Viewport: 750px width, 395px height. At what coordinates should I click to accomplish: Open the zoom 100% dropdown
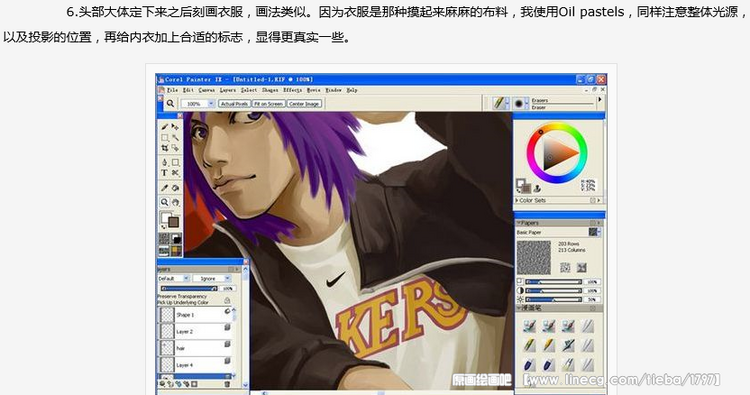coord(211,103)
